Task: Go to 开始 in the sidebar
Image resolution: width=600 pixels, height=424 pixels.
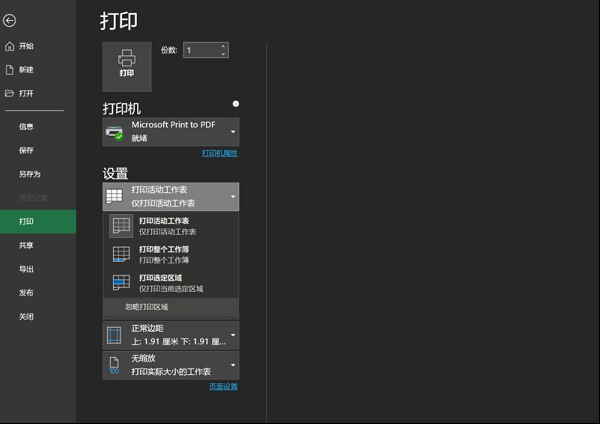Action: 26,46
